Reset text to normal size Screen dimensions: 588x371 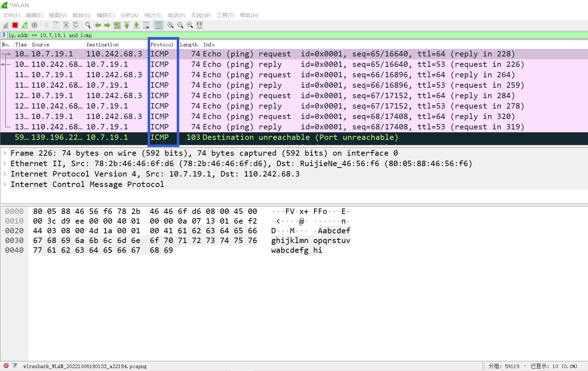coord(190,25)
